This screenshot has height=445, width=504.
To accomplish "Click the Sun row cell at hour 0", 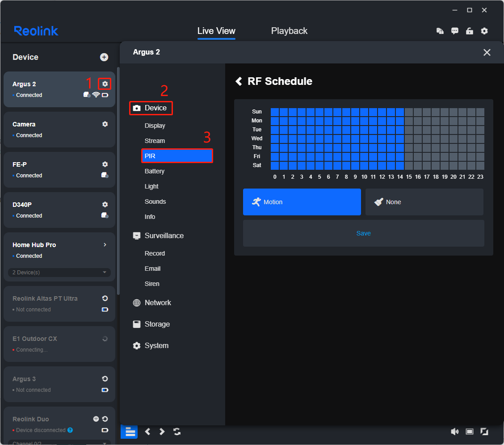I will coord(275,112).
